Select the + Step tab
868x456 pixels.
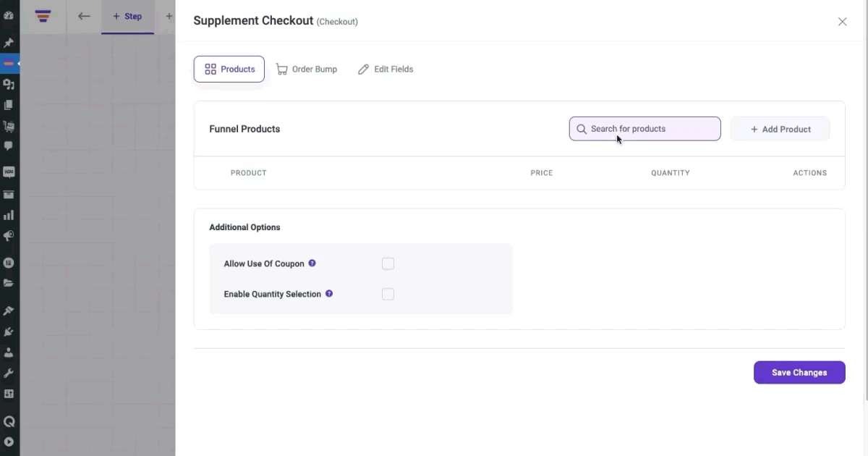click(127, 16)
